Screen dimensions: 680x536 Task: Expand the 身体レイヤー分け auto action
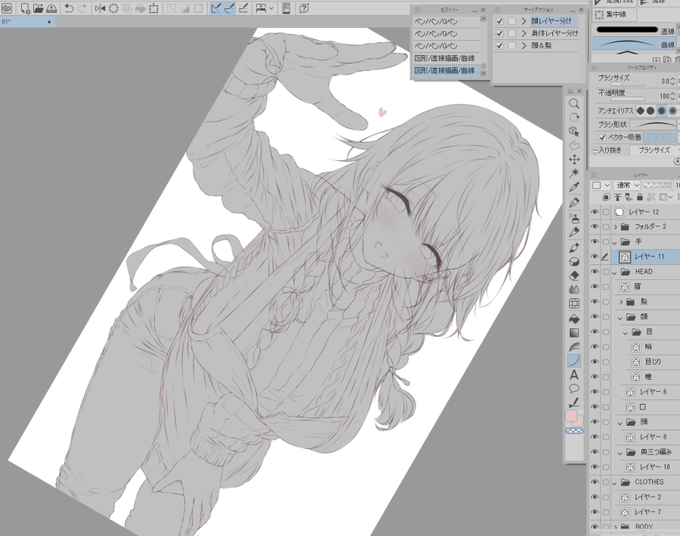click(x=524, y=33)
